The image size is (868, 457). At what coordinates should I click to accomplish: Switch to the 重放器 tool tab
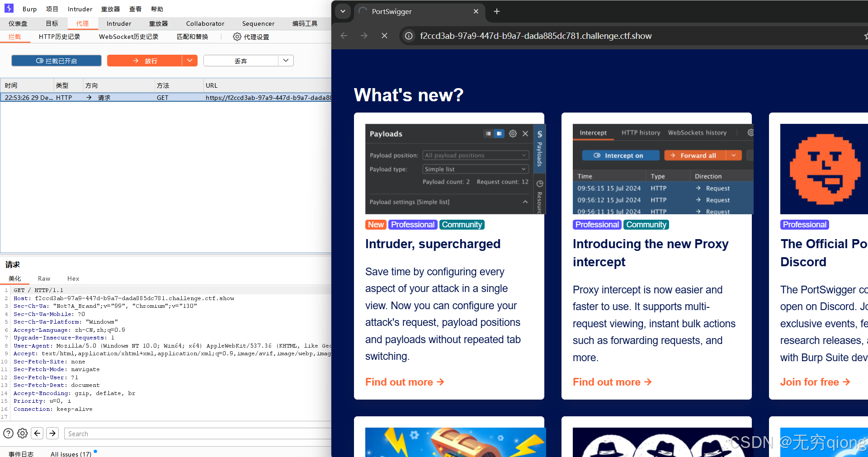coord(159,24)
